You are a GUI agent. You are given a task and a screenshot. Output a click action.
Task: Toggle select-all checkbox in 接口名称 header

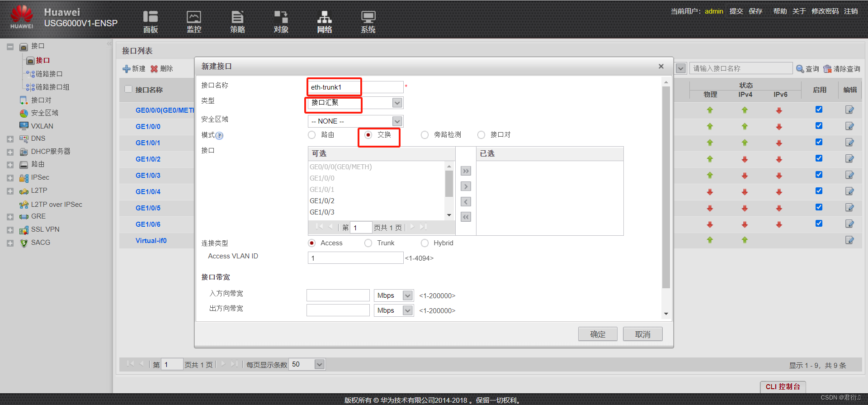[x=128, y=89]
